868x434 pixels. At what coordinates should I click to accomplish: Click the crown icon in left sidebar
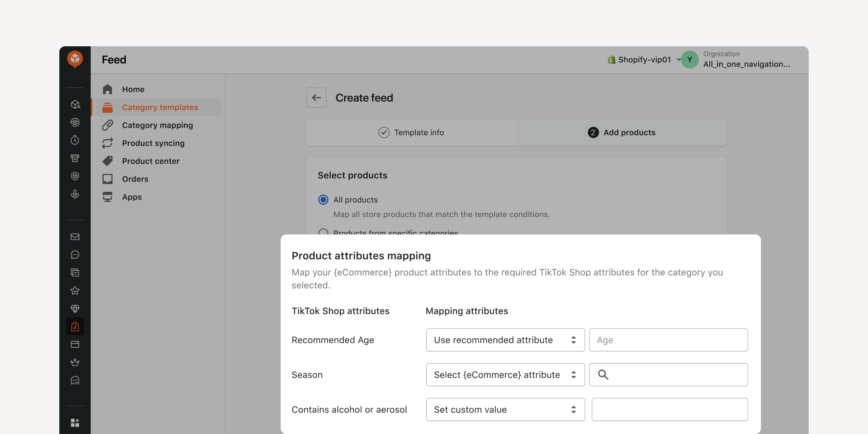point(75,362)
